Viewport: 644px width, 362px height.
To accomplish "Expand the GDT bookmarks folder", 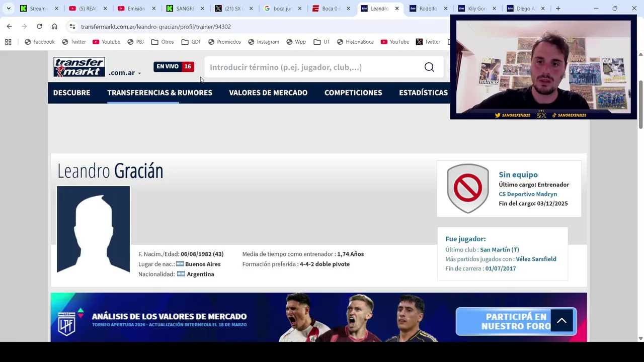I will (191, 42).
